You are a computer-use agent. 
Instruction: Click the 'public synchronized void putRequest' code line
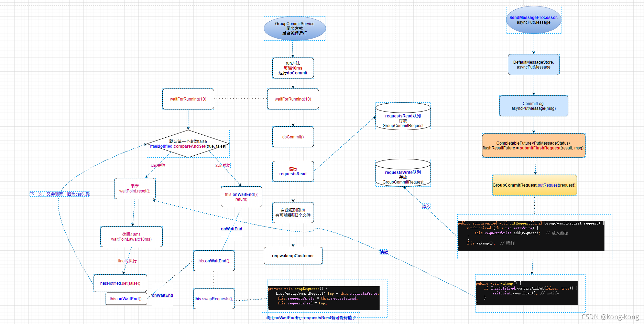tap(531, 223)
